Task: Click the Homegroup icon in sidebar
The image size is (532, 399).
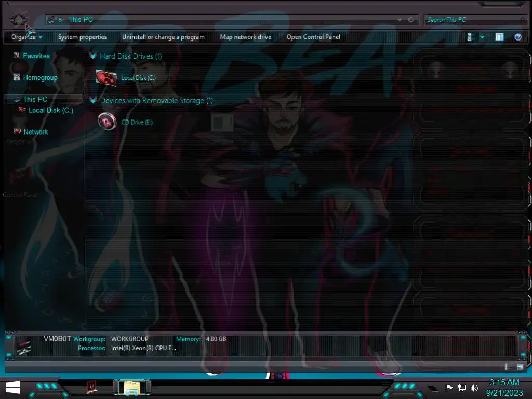Action: pos(17,77)
